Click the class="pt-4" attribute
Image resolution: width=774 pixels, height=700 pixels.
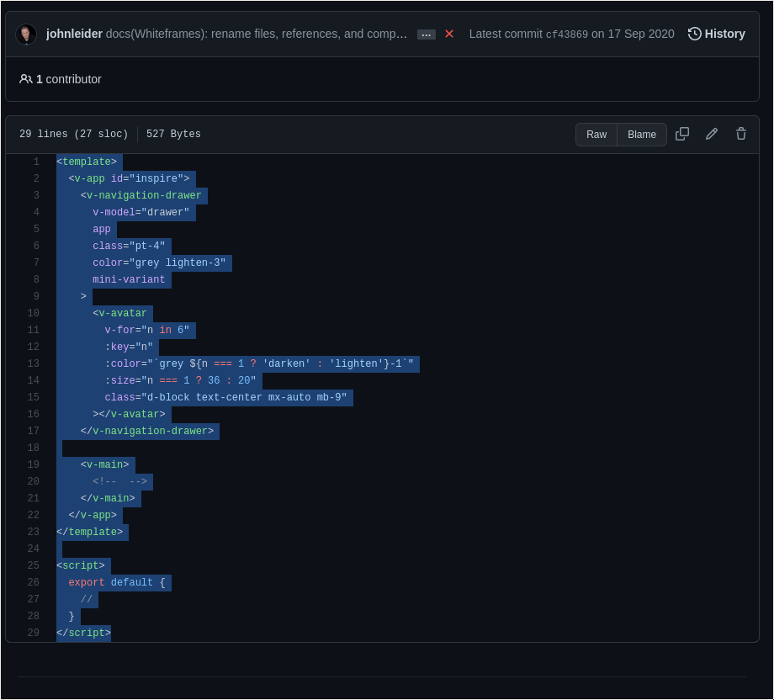pyautogui.click(x=129, y=246)
